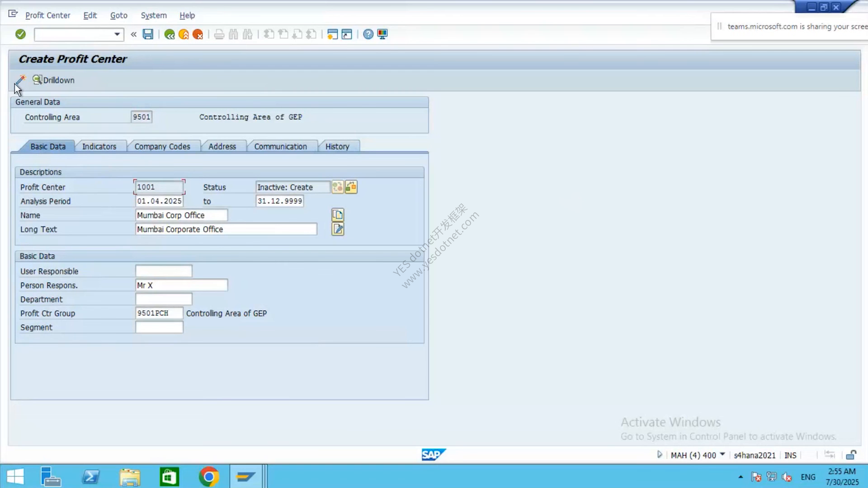Click the green Back arrow icon
Image resolution: width=868 pixels, height=488 pixels.
click(170, 34)
